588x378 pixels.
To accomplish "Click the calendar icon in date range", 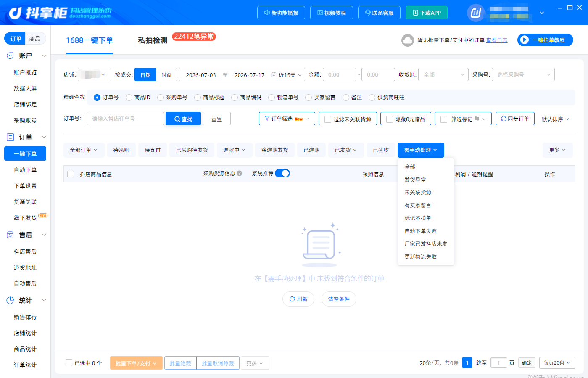I will pyautogui.click(x=274, y=75).
